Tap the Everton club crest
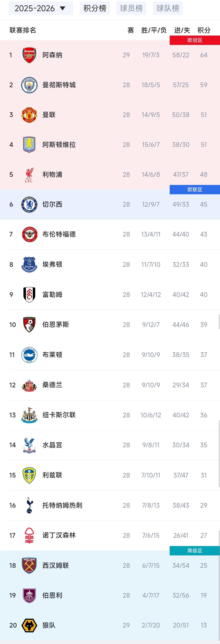This screenshot has height=644, width=220. (x=29, y=264)
